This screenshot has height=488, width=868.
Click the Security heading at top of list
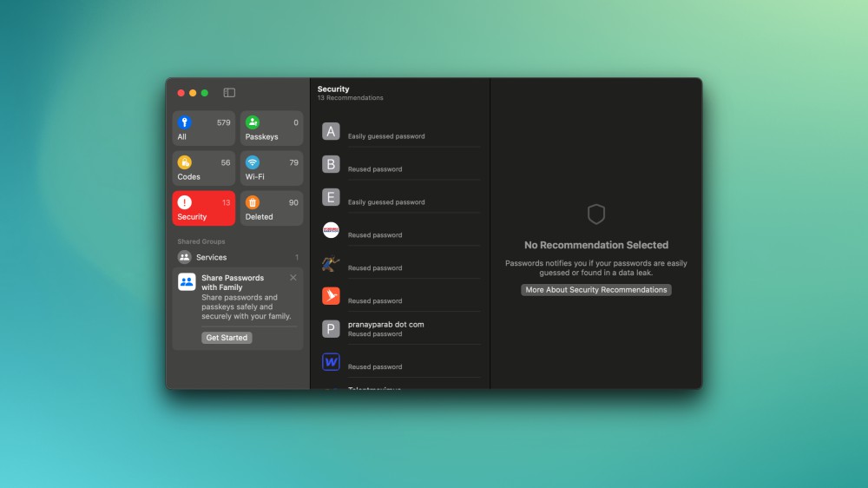click(333, 89)
